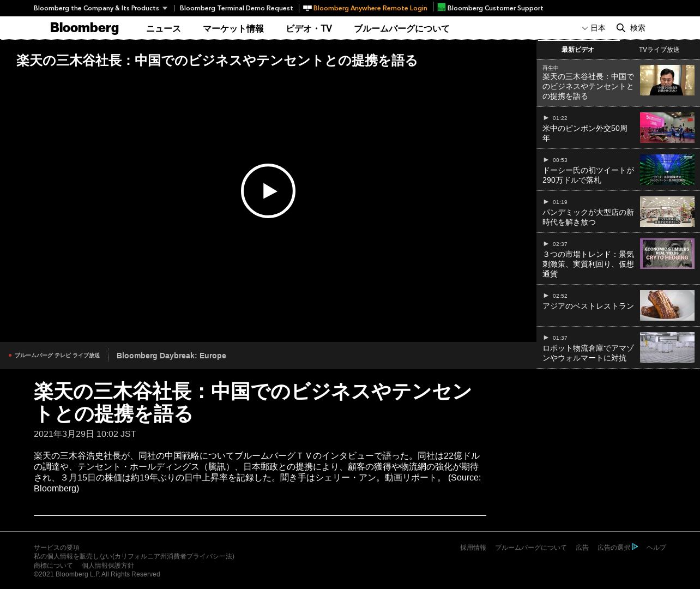This screenshot has width=700, height=589.
Task: Click play icon beside 02:37 market trends video
Action: (546, 244)
